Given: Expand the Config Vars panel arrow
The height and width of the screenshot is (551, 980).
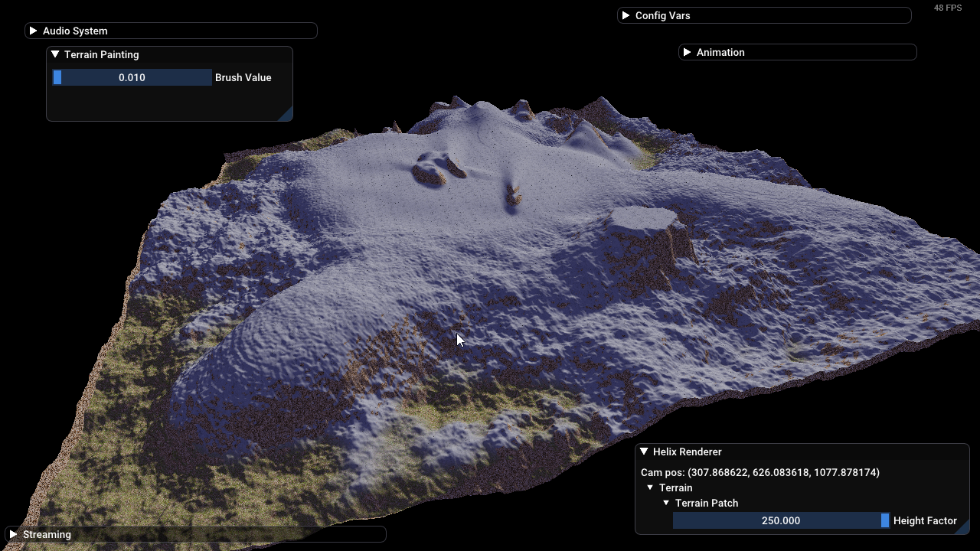Looking at the screenshot, I should 626,15.
